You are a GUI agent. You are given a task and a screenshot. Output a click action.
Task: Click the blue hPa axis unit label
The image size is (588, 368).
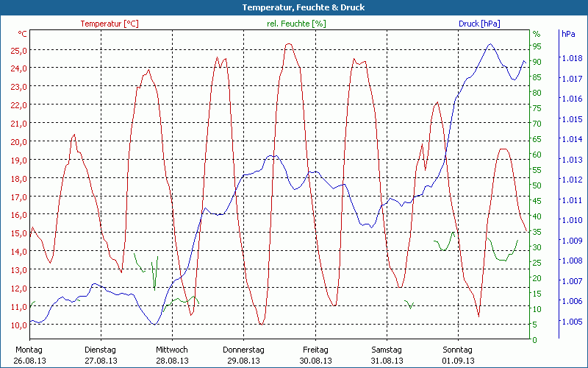(x=568, y=34)
